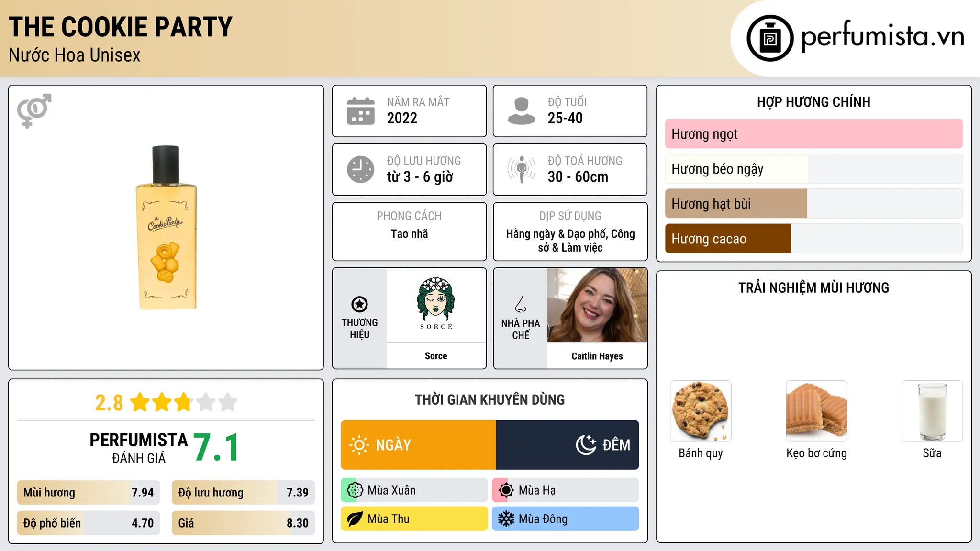The height and width of the screenshot is (551, 980).
Task: Click the PERFUMISTA ĐÁNH GIÁ label
Action: click(139, 448)
